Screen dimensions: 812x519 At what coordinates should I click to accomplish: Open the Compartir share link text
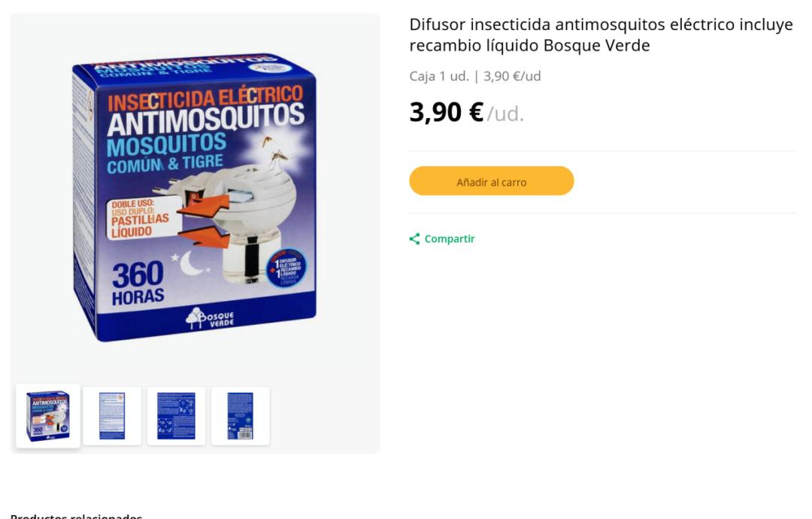(x=450, y=238)
